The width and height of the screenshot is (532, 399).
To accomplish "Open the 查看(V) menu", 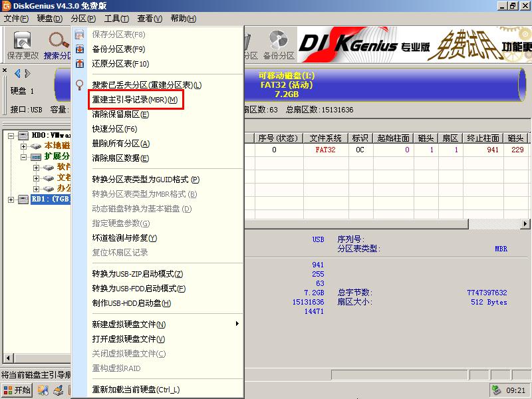I will 150,19.
